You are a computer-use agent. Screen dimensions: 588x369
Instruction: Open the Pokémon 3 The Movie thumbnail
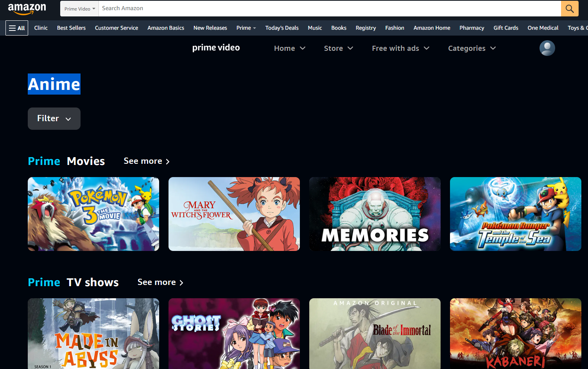pos(93,214)
